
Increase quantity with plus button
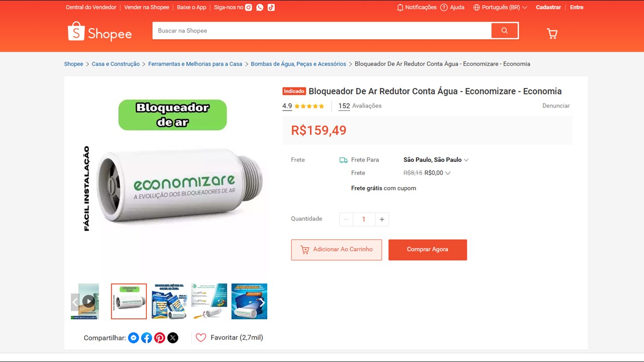tap(382, 219)
